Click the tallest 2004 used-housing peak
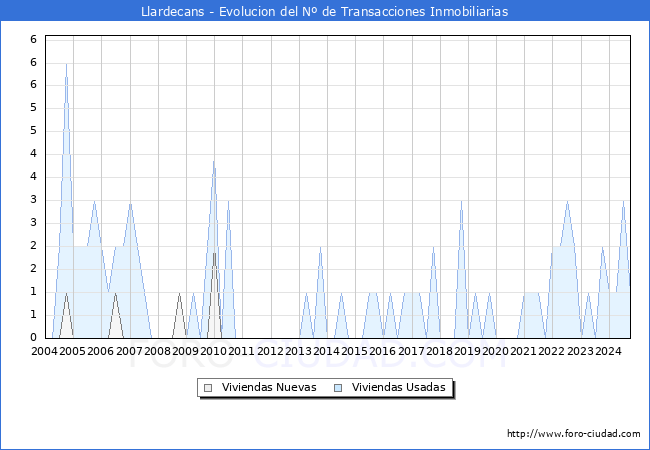This screenshot has width=650, height=450. (66, 65)
